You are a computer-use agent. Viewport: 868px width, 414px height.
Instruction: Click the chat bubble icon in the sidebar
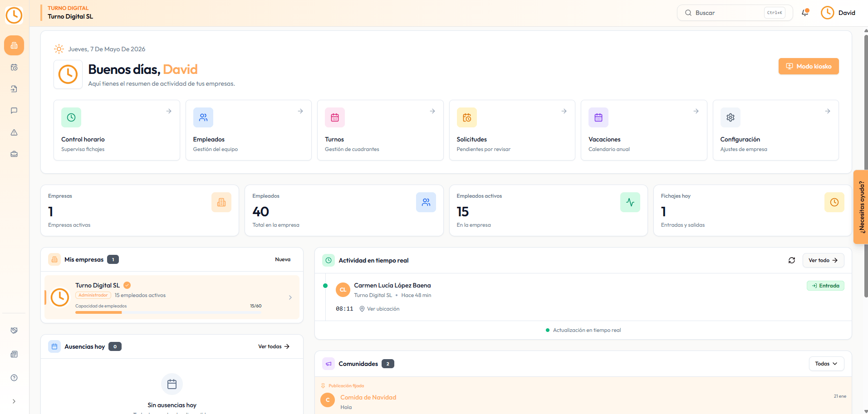tap(14, 111)
